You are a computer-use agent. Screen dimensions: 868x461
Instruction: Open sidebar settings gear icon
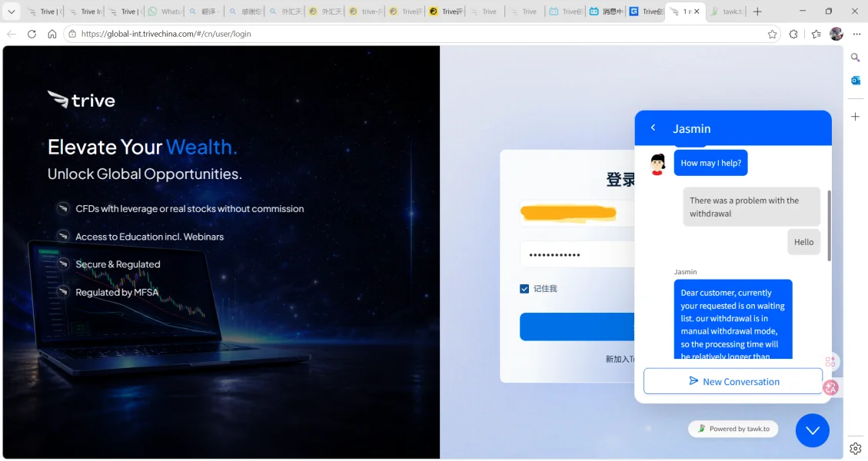[x=855, y=448]
